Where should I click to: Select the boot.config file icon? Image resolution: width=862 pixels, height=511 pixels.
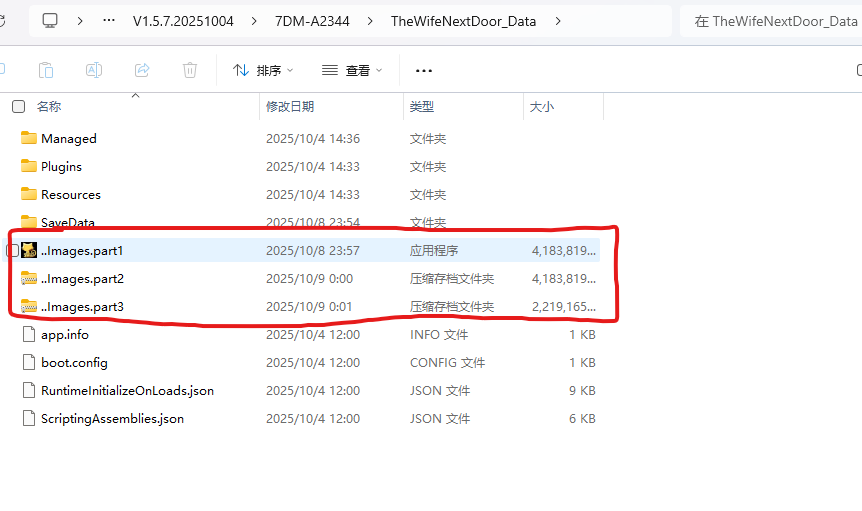pos(29,362)
